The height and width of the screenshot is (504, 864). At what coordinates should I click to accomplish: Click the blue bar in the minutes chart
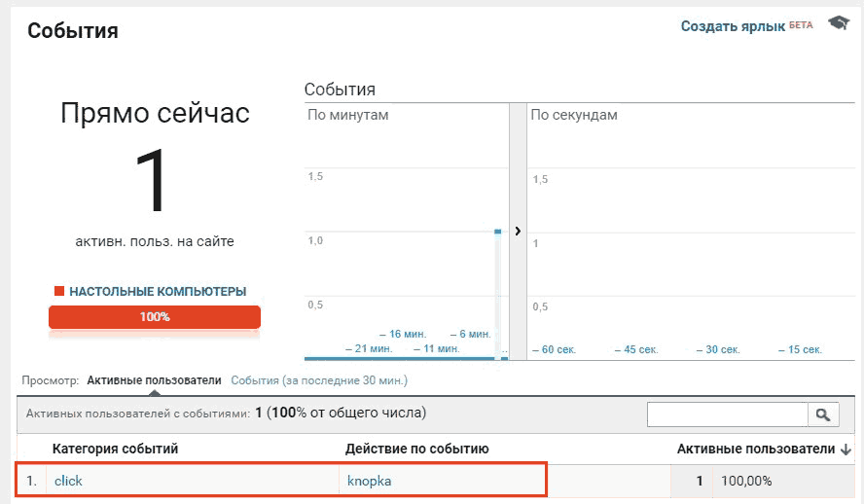(x=497, y=295)
